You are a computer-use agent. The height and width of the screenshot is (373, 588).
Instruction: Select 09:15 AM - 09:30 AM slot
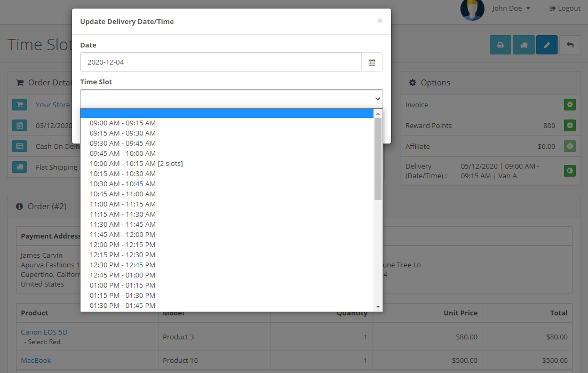click(227, 133)
